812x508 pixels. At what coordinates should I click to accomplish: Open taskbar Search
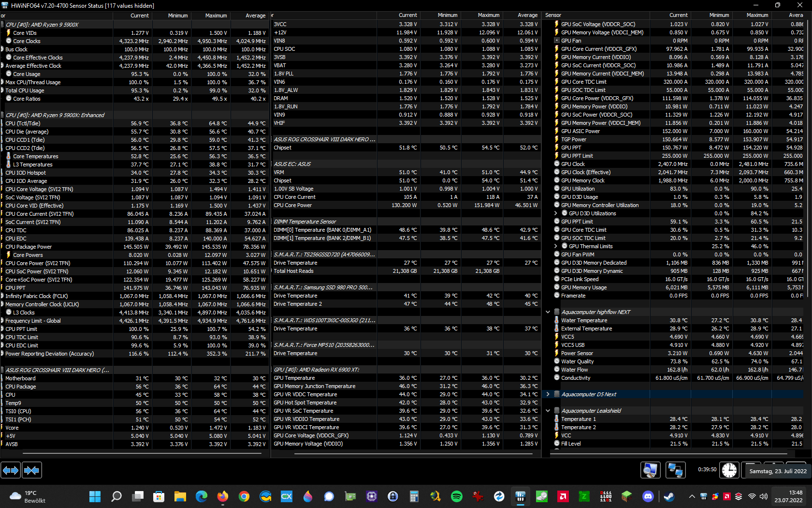(116, 496)
